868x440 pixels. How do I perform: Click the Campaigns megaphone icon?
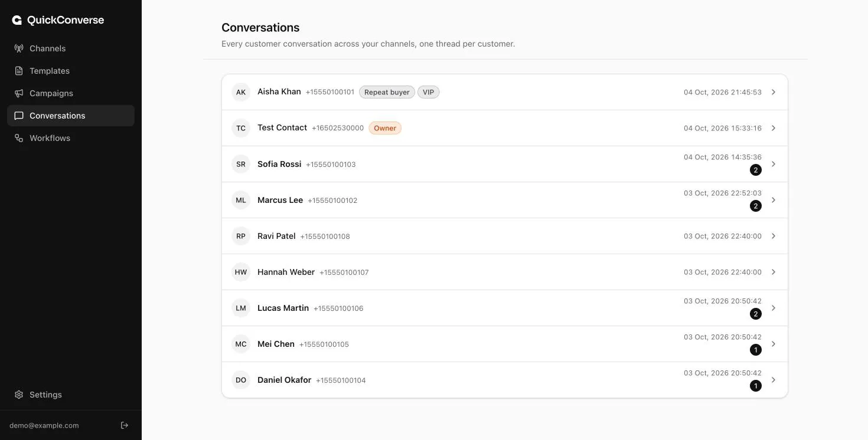point(19,93)
